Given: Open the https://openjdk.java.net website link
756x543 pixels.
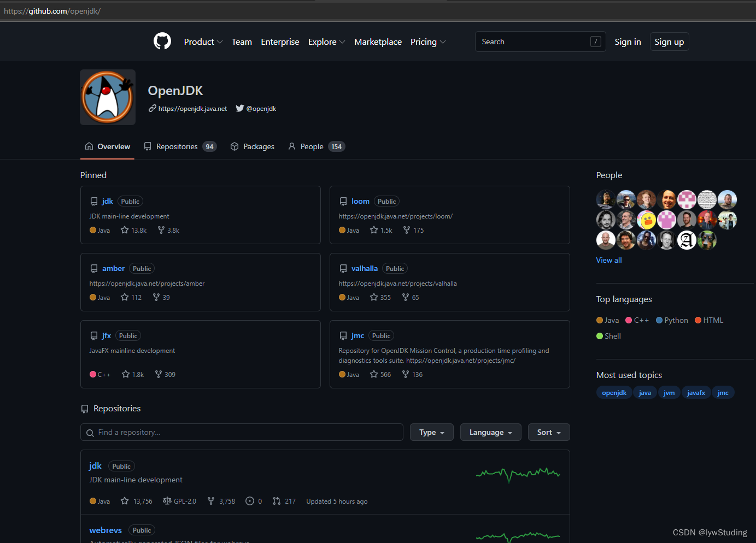Looking at the screenshot, I should pos(192,109).
